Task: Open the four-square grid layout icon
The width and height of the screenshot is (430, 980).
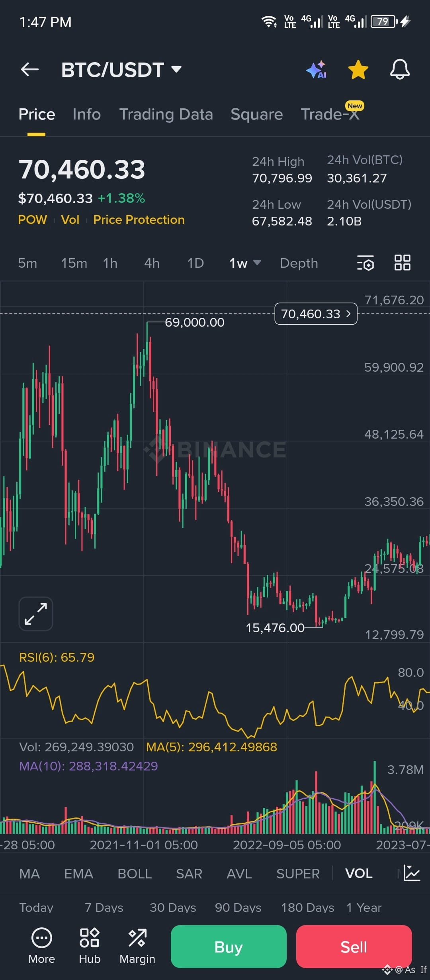Action: point(403,263)
